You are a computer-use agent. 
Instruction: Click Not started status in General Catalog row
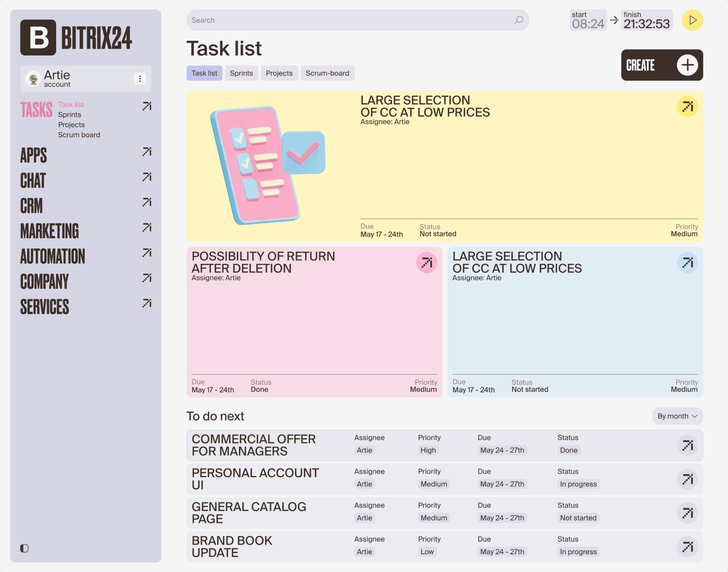pos(578,518)
